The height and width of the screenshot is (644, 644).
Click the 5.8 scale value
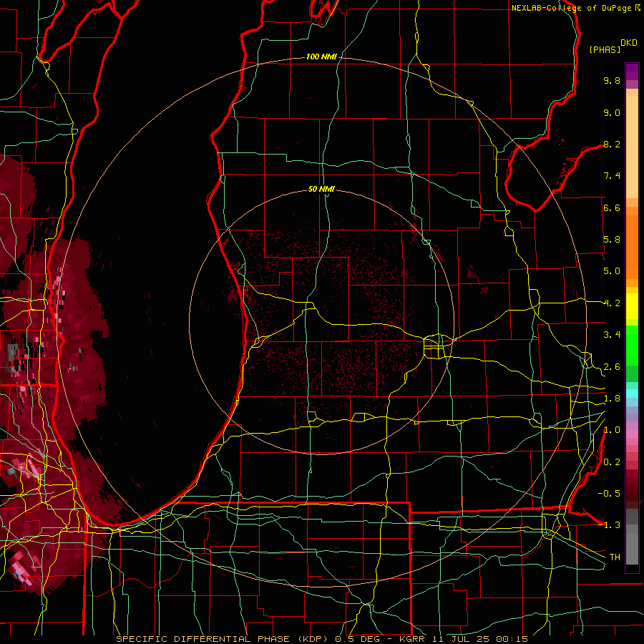coord(612,240)
